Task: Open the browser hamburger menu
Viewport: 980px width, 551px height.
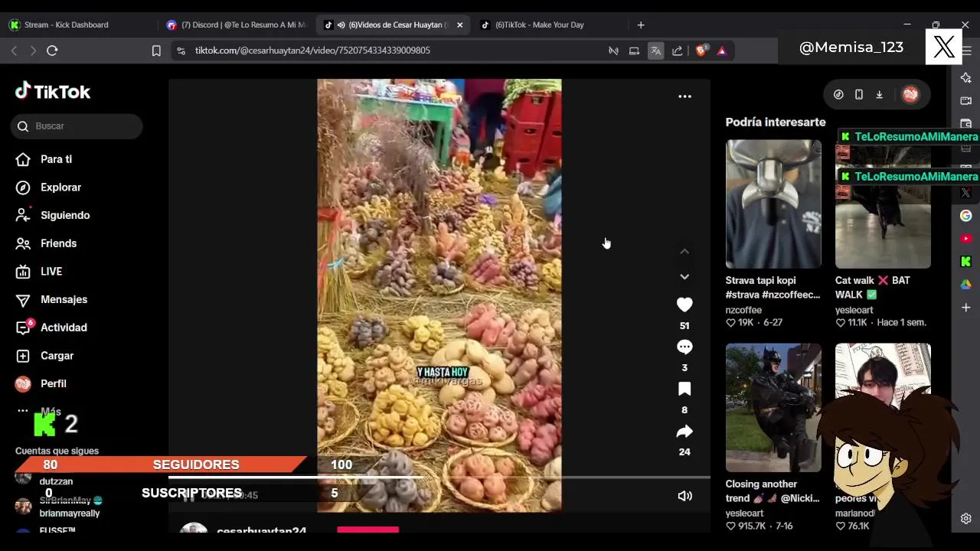Action: 967,51
